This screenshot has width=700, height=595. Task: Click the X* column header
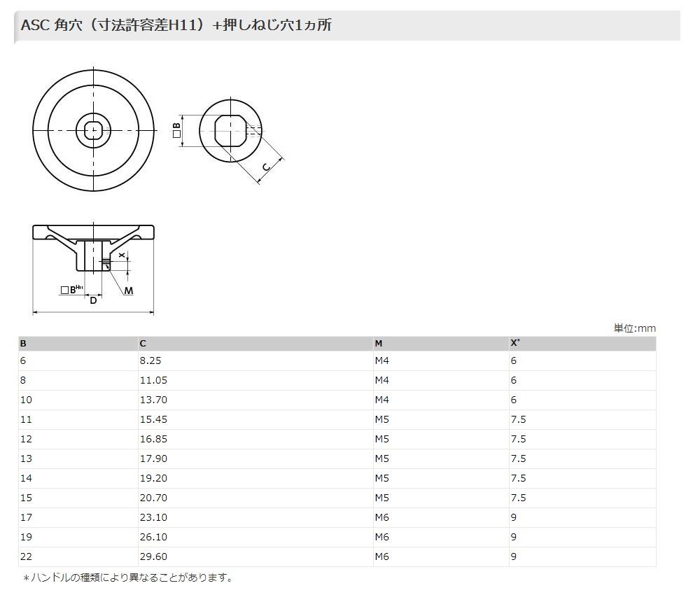(515, 343)
